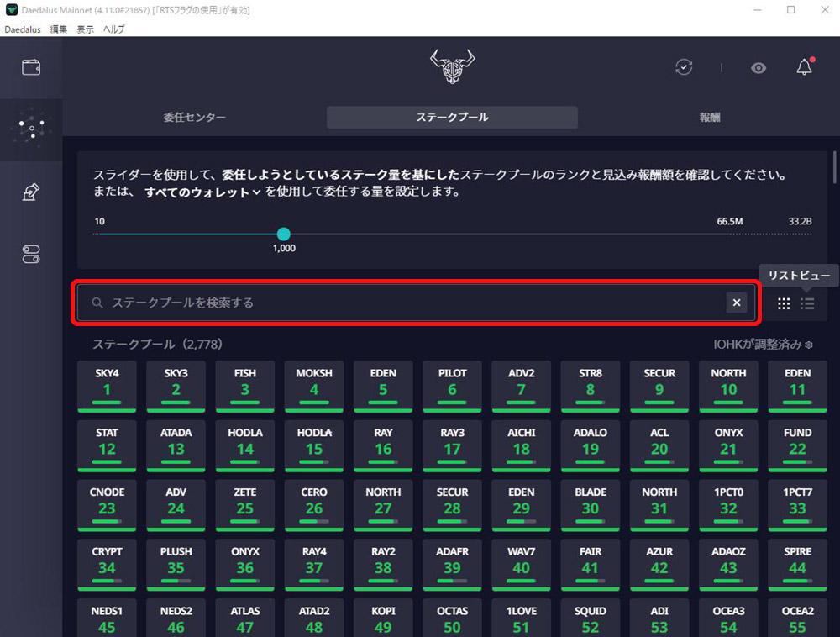Click the stake amount slider handle
This screenshot has width=840, height=637.
[x=284, y=234]
